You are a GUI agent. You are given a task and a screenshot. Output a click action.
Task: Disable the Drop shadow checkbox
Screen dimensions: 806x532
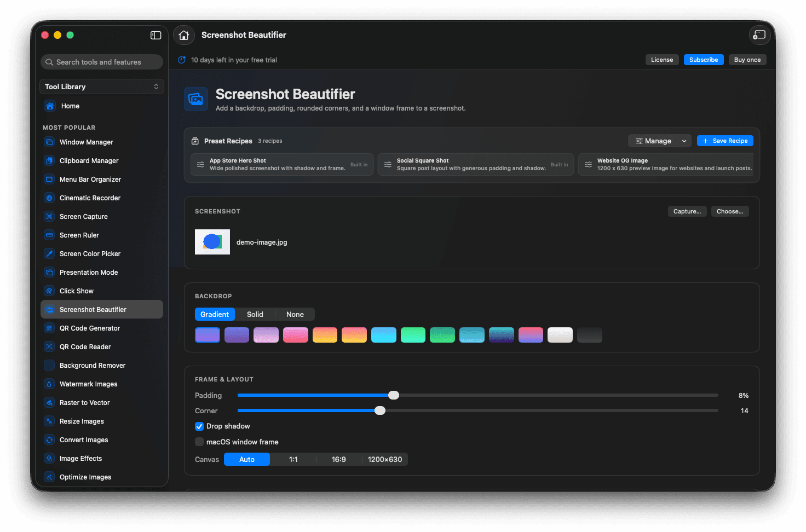[199, 426]
